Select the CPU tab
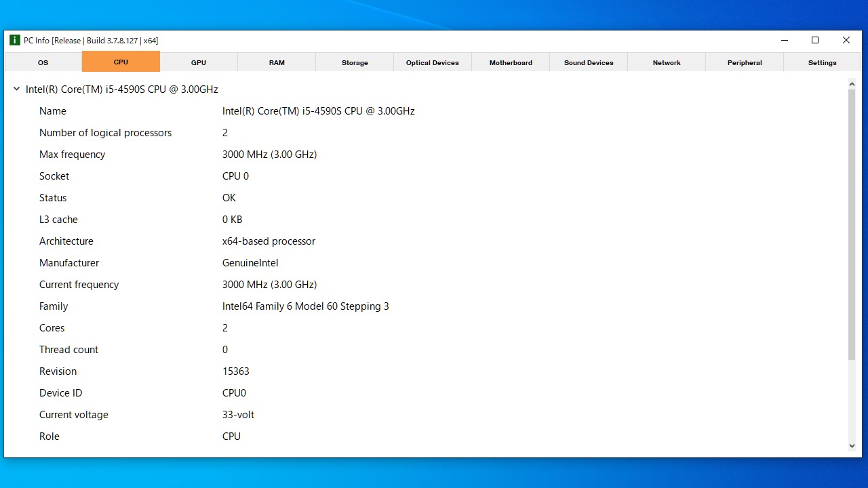 (121, 62)
